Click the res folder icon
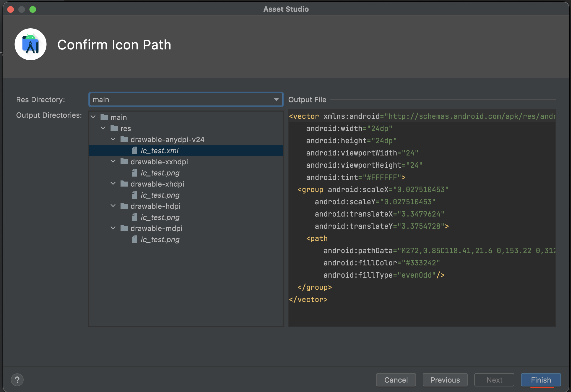The image size is (571, 392). click(114, 128)
